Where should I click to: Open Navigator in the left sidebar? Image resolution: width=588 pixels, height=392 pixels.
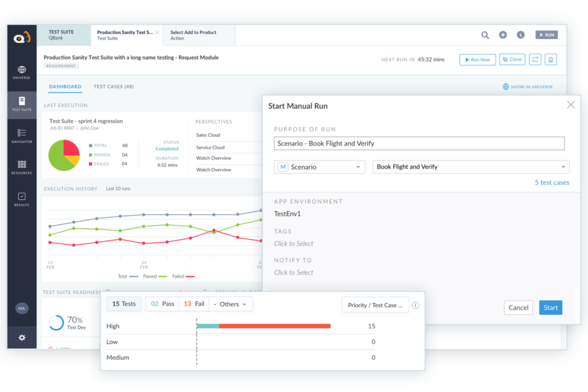(x=22, y=135)
